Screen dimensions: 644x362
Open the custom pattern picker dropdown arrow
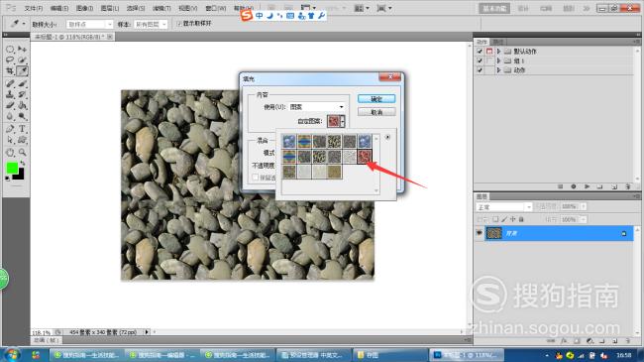point(343,121)
